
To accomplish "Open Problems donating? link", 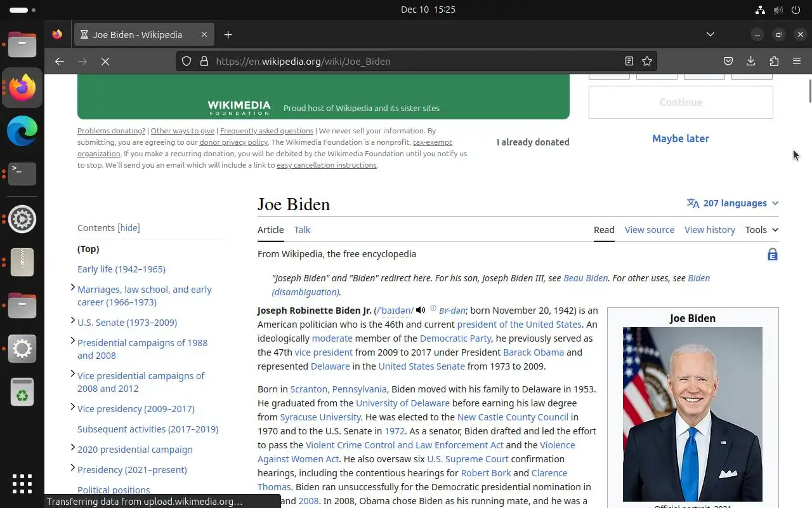I will point(111,131).
